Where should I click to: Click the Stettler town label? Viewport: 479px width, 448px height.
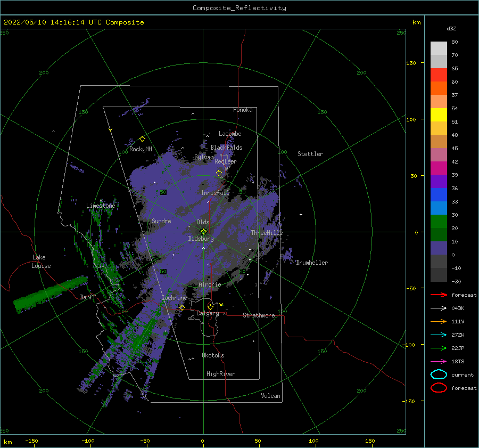coord(310,154)
